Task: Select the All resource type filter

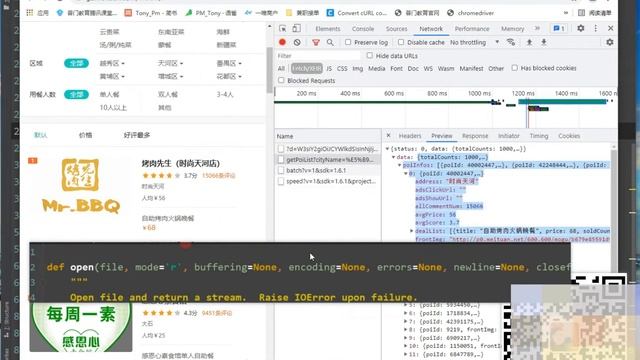Action: 281,69
